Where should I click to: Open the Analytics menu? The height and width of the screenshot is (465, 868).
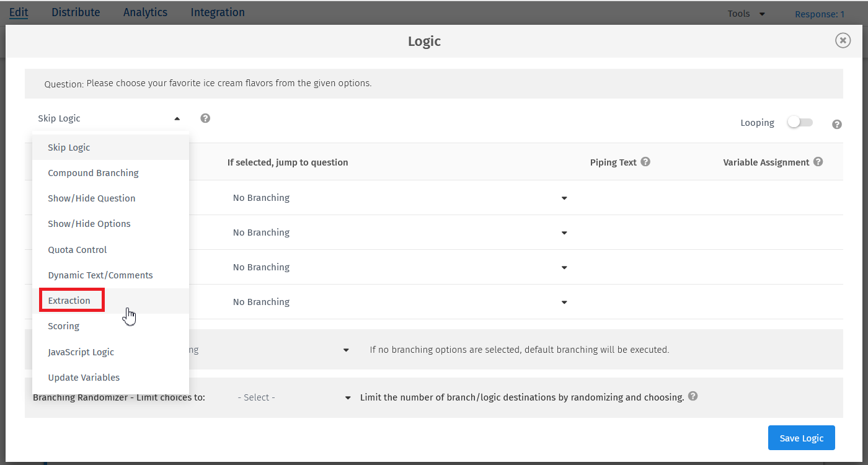(145, 12)
